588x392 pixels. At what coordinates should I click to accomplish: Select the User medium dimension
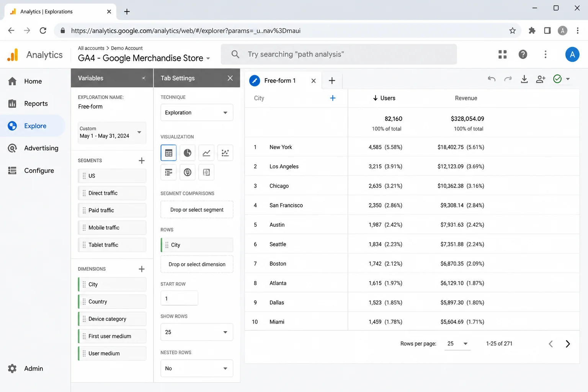click(x=112, y=353)
